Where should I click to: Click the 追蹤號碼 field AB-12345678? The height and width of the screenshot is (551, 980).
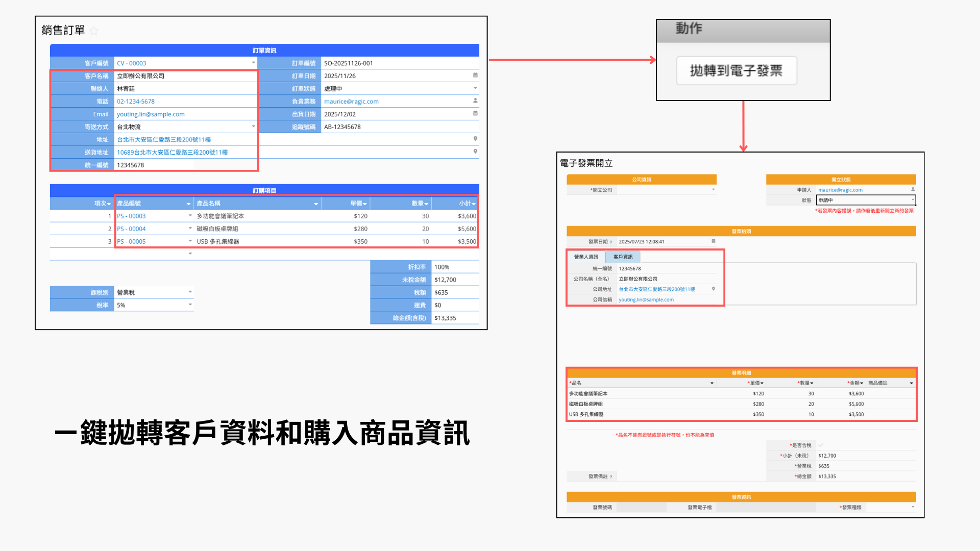[x=342, y=127]
